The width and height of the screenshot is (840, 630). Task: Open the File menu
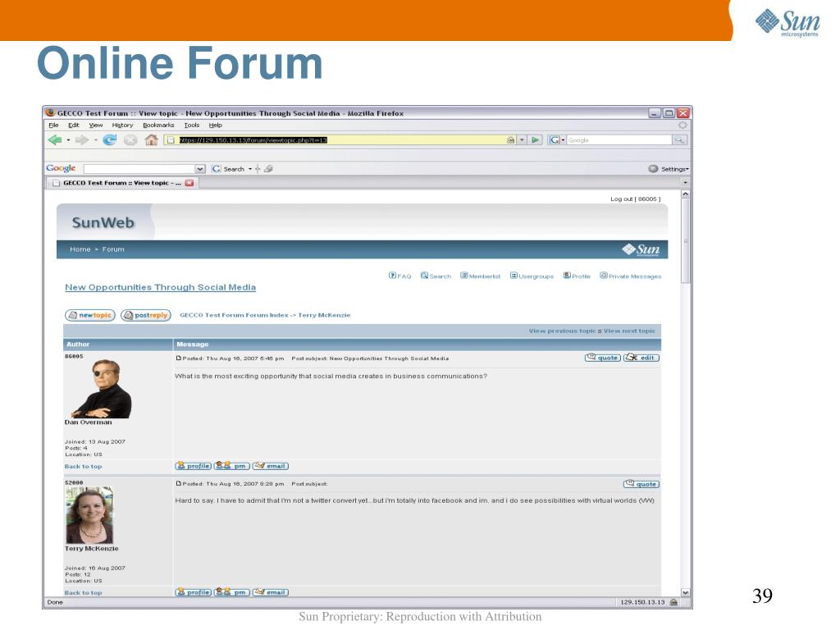53,125
